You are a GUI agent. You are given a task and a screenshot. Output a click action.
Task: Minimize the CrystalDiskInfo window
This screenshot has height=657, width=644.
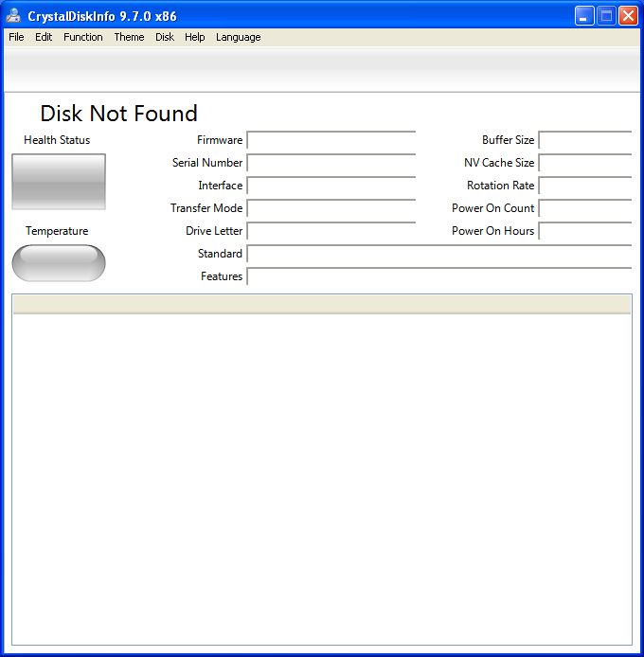[584, 16]
